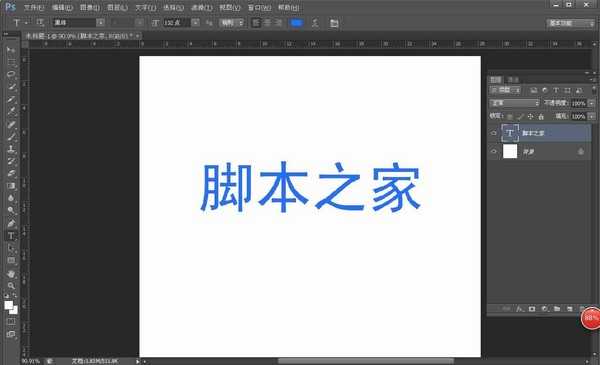Open the Type menu
This screenshot has width=600, height=365.
145,7
